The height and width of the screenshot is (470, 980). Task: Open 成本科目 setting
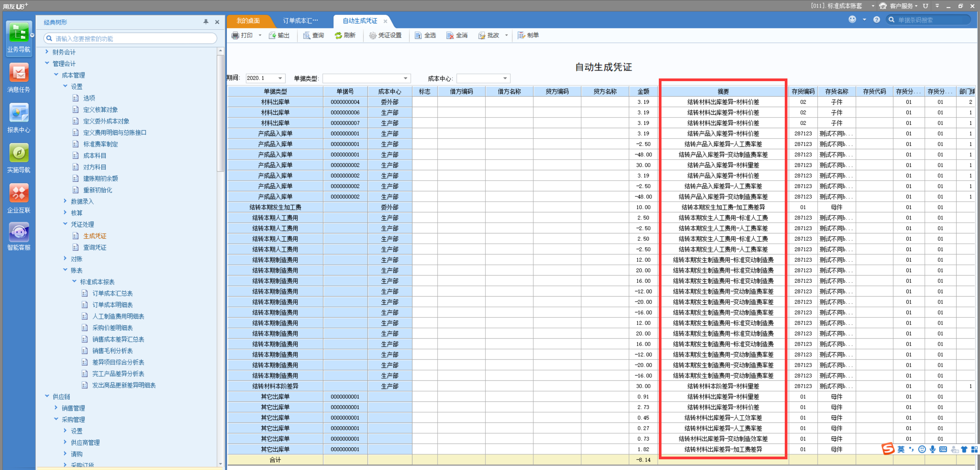[x=95, y=155]
